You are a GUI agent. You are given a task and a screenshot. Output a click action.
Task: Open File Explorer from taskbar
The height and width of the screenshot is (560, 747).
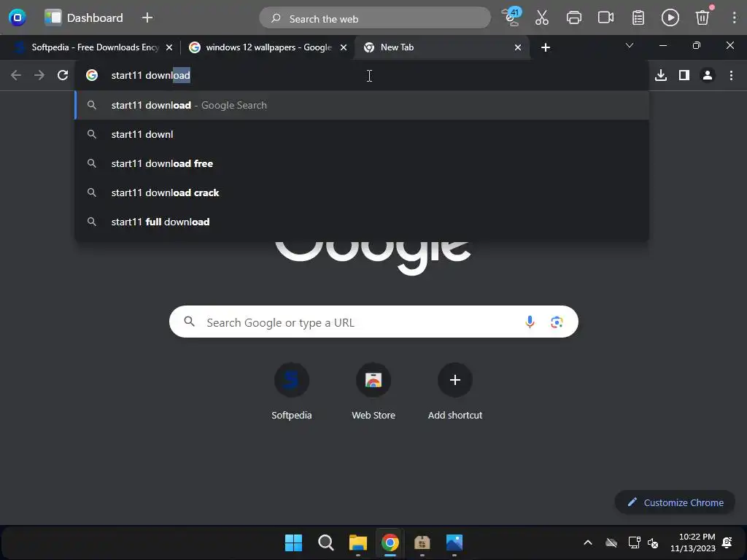357,542
